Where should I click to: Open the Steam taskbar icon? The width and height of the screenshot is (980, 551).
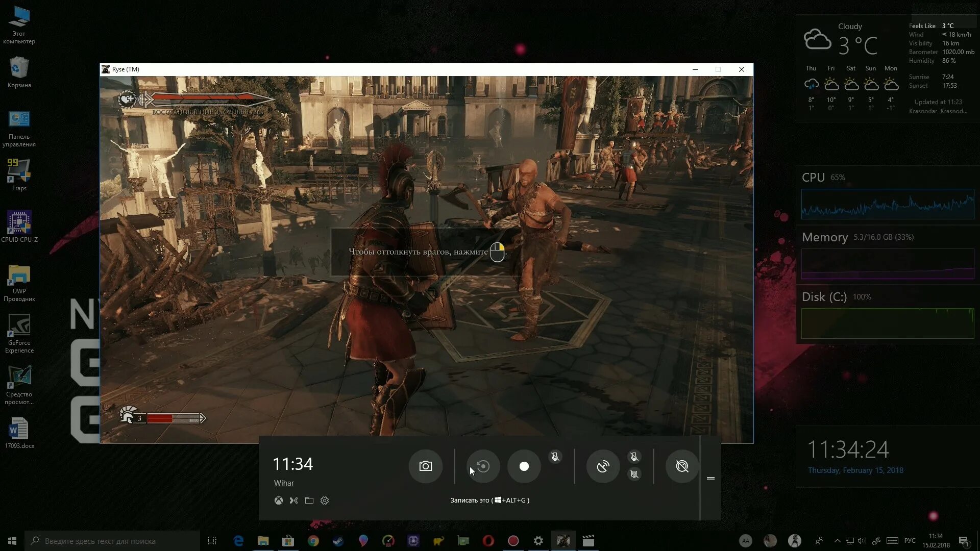coord(338,541)
